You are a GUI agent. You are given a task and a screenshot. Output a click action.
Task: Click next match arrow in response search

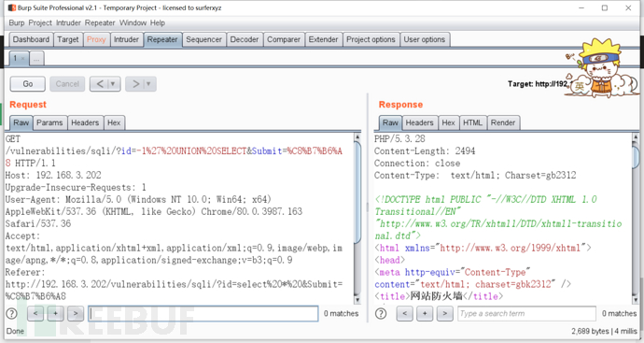pos(445,313)
